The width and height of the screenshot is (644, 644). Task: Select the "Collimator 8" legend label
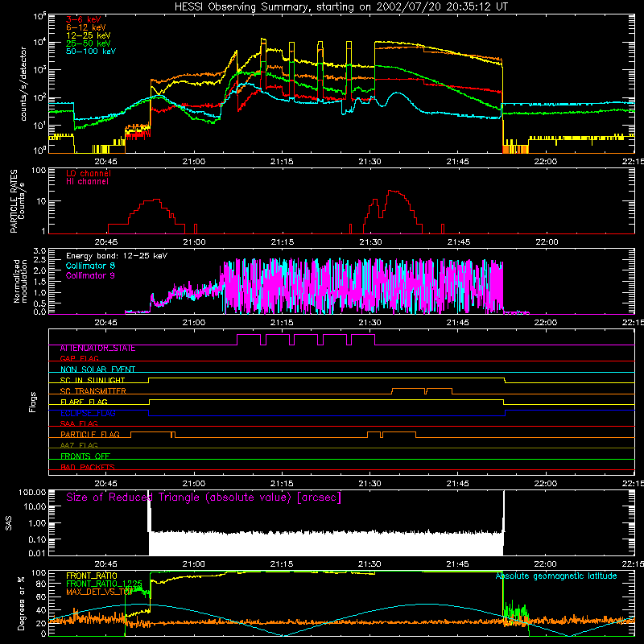[90, 266]
